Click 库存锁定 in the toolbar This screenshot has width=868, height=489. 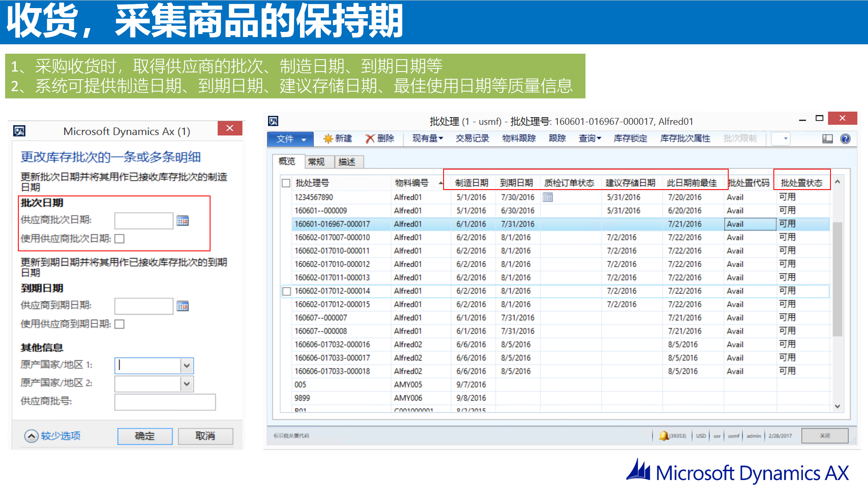(630, 138)
